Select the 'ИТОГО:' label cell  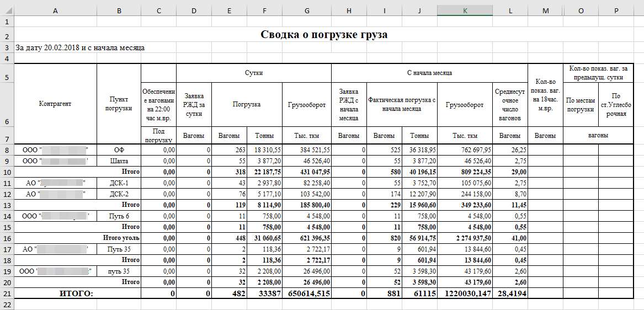[x=78, y=293]
